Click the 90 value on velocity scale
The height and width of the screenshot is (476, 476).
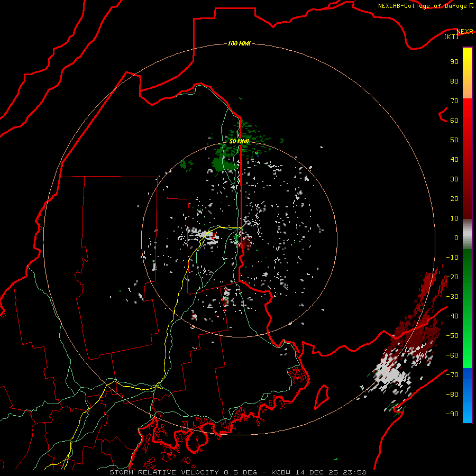pos(454,62)
